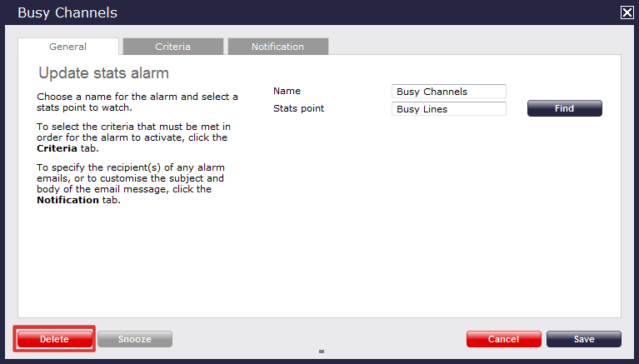The height and width of the screenshot is (364, 639).
Task: Switch to the General tab
Action: click(67, 47)
